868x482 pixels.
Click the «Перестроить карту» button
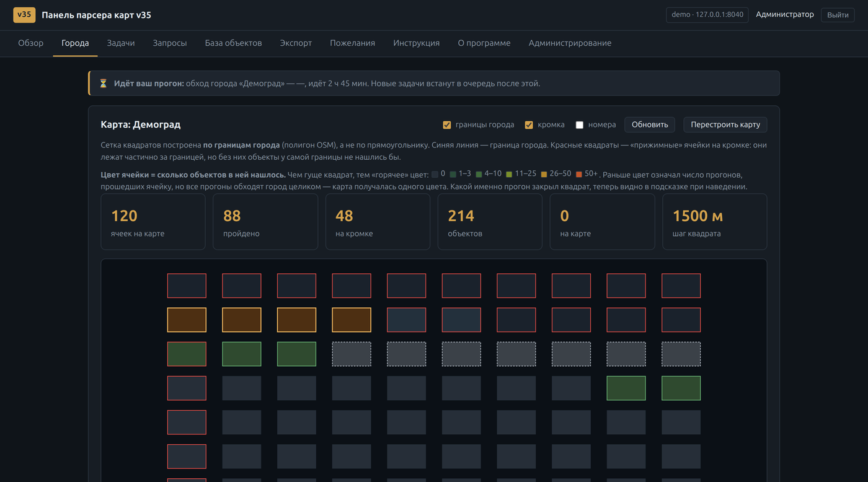[x=725, y=125]
